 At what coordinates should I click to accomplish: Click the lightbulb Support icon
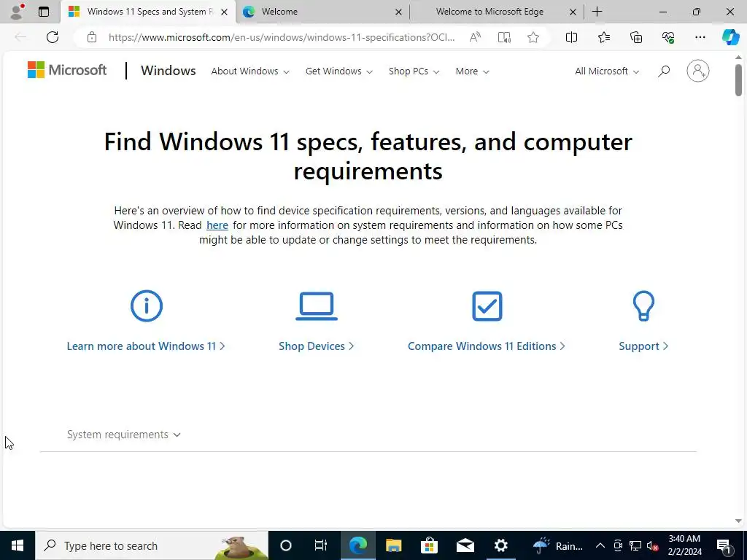[643, 306]
